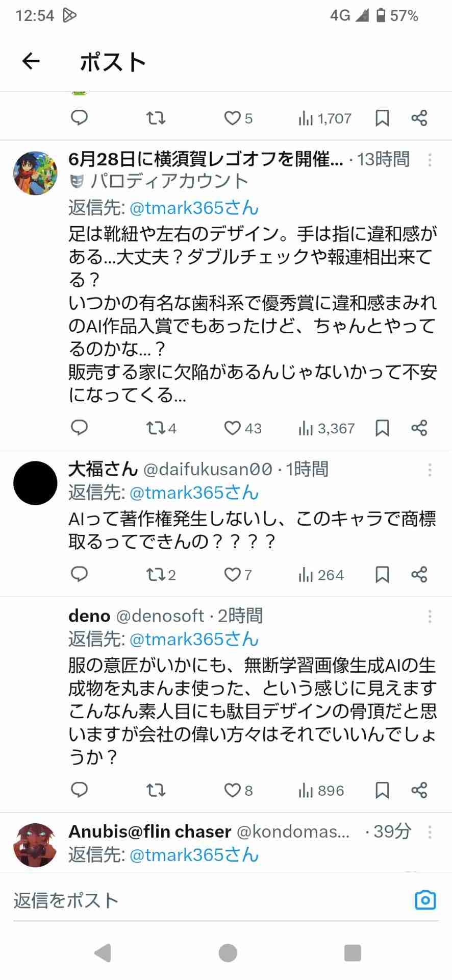Reply to the 大福さん post
452x980 pixels.
pos(80,575)
